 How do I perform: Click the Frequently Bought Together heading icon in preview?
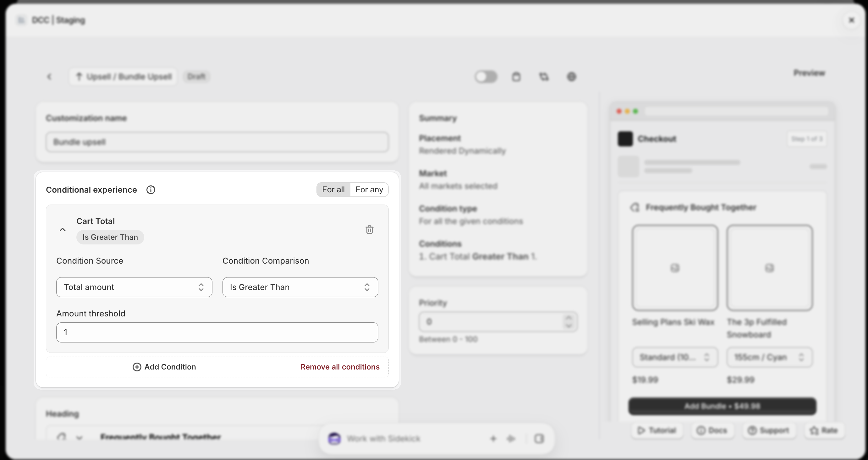[635, 207]
